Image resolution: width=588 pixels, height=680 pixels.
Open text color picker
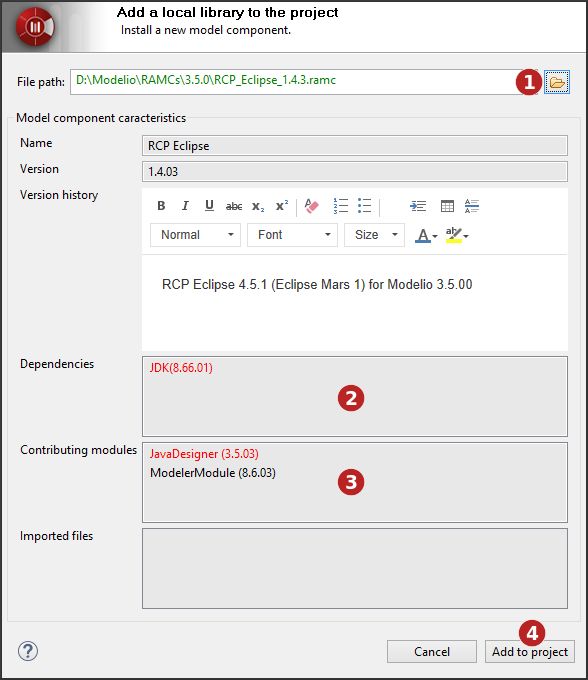(426, 235)
